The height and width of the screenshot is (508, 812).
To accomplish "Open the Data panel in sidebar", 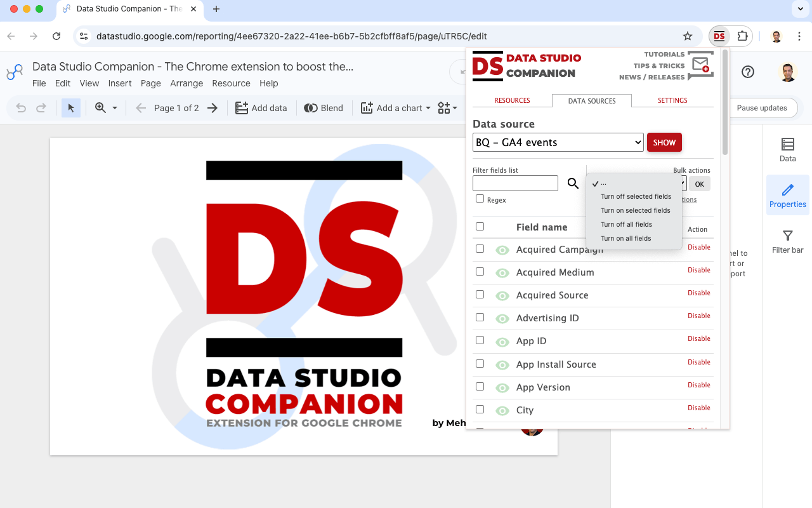I will point(788,150).
